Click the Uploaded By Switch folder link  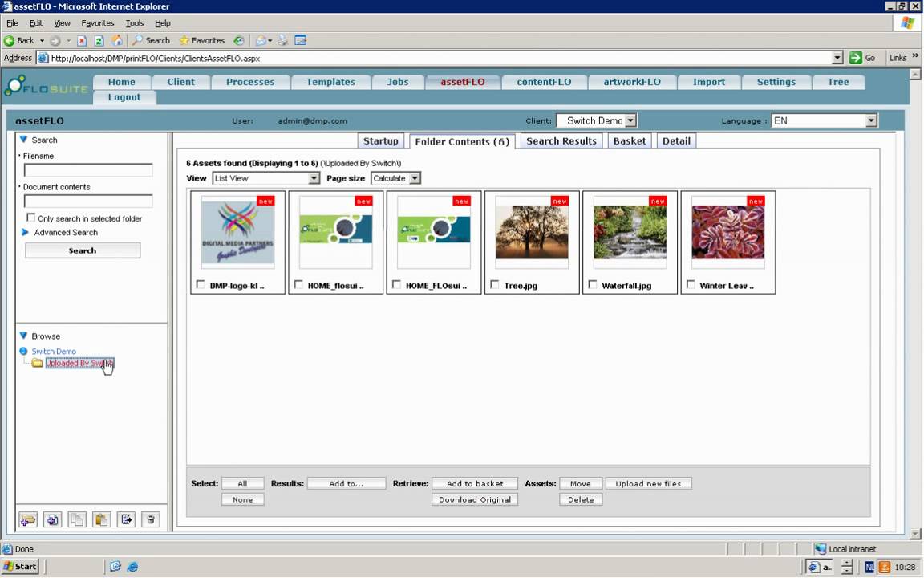point(79,364)
